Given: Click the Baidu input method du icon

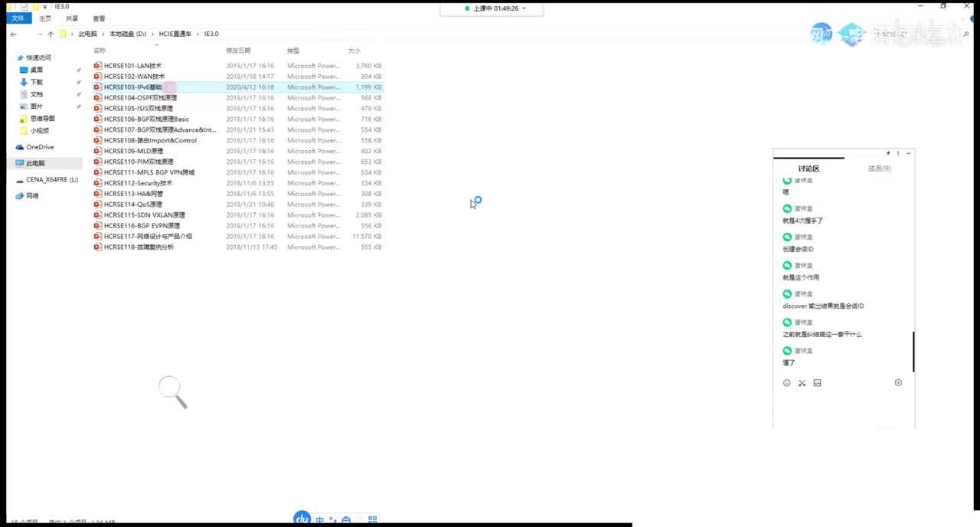Looking at the screenshot, I should pos(302,519).
